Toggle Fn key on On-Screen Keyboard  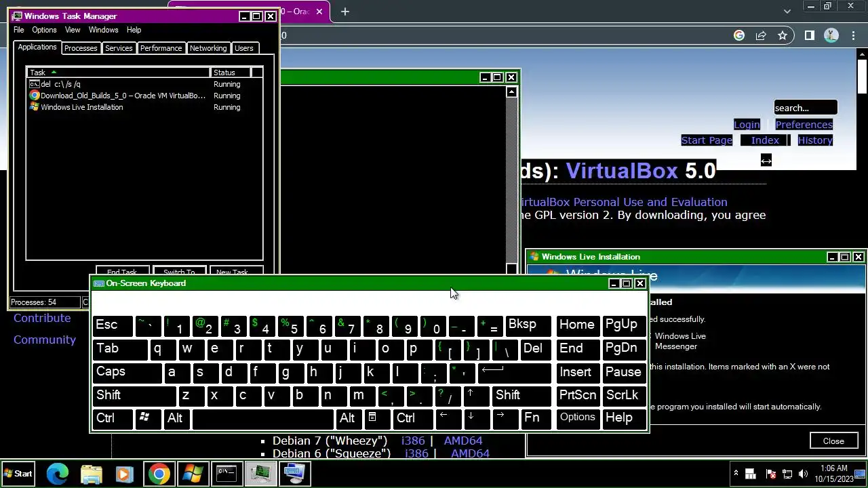[534, 419]
